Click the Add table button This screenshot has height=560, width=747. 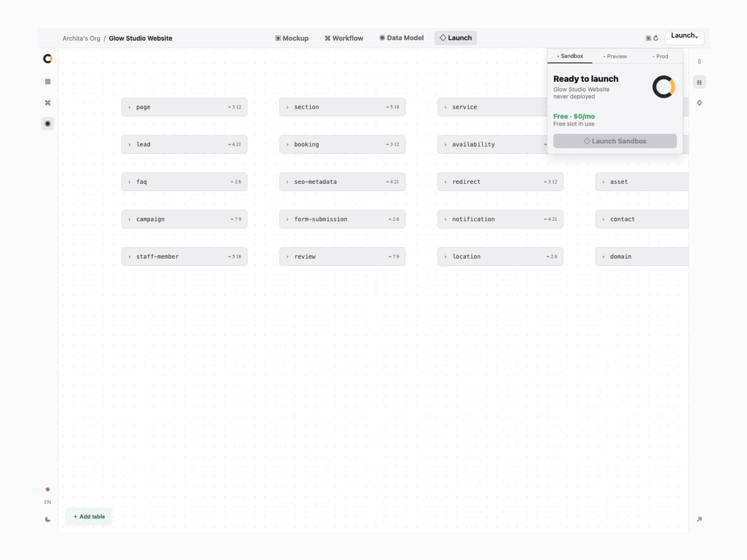click(89, 517)
